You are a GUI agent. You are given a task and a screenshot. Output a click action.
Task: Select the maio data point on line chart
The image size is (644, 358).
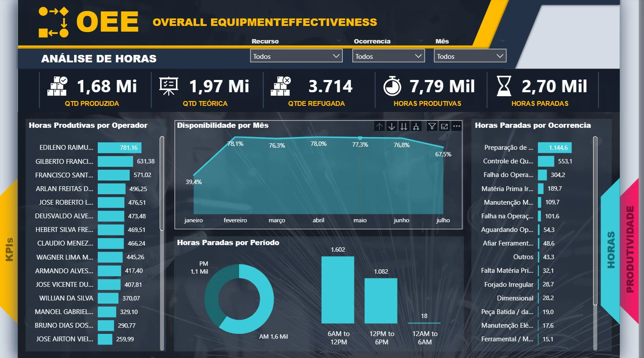click(x=360, y=138)
